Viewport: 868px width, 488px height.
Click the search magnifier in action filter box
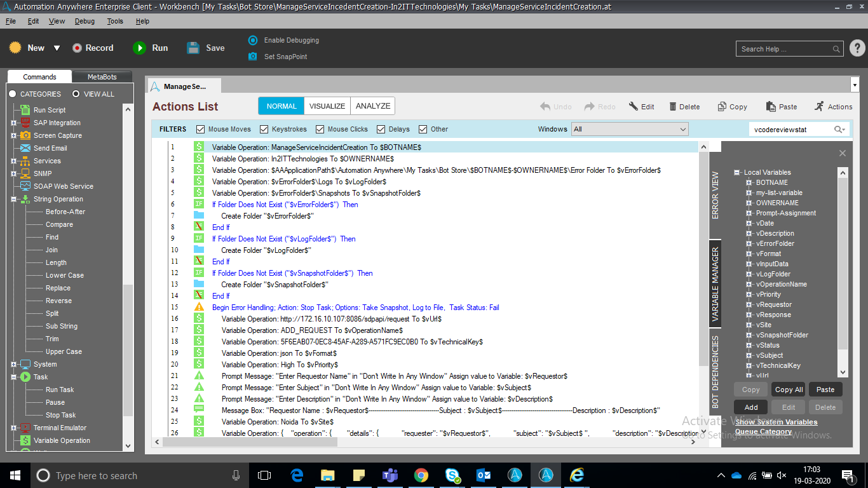[839, 130]
